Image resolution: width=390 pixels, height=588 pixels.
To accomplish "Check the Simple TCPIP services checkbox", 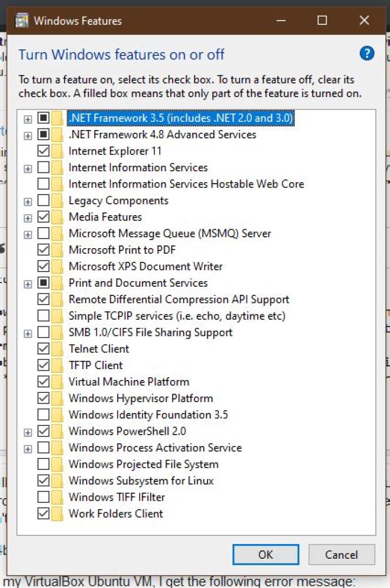I will 43,316.
